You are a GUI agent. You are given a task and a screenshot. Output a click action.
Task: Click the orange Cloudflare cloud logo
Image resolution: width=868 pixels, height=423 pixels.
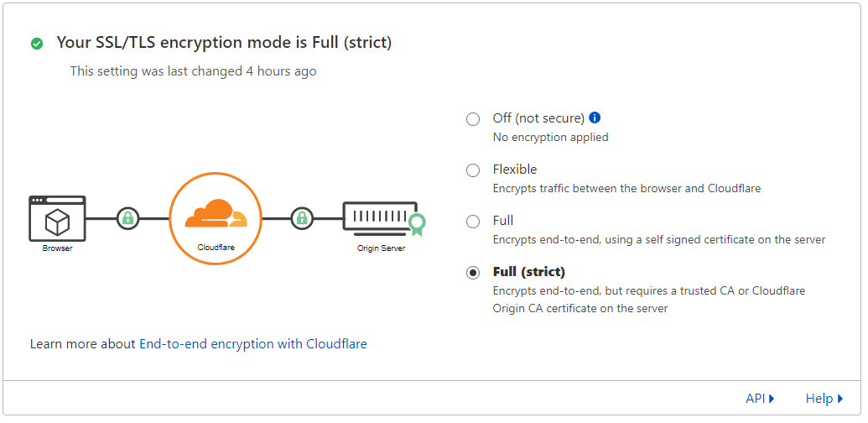click(216, 214)
